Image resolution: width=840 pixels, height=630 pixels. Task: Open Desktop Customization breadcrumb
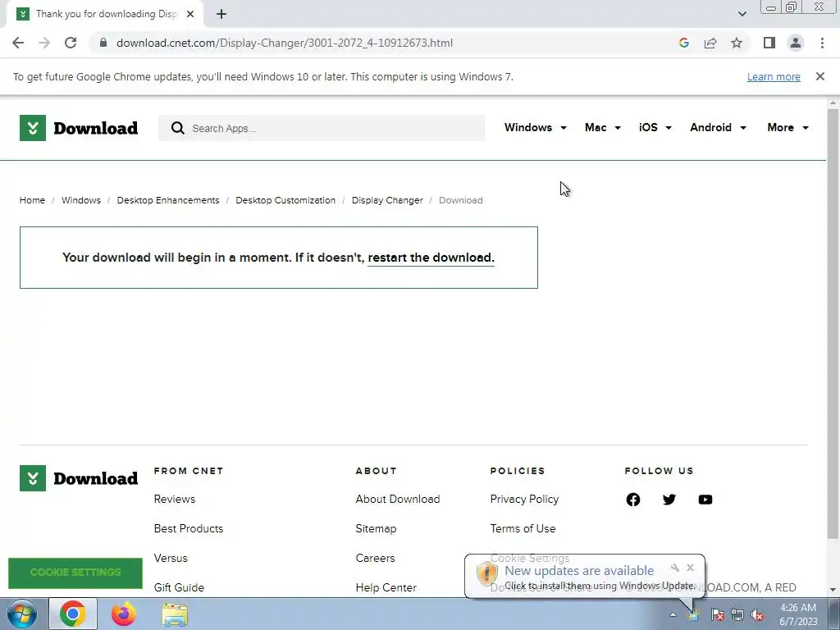coord(285,200)
